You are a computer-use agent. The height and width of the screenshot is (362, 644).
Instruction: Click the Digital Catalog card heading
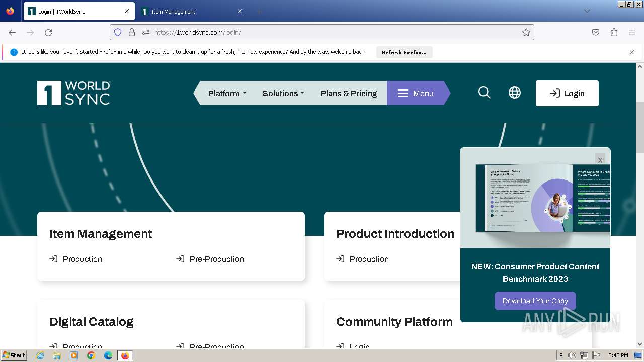pos(92,322)
